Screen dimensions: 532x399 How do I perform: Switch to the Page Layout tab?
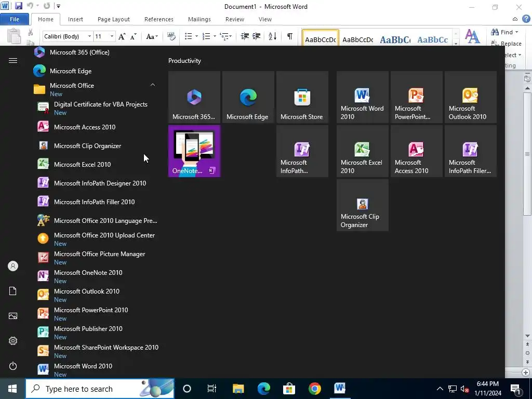click(x=114, y=19)
